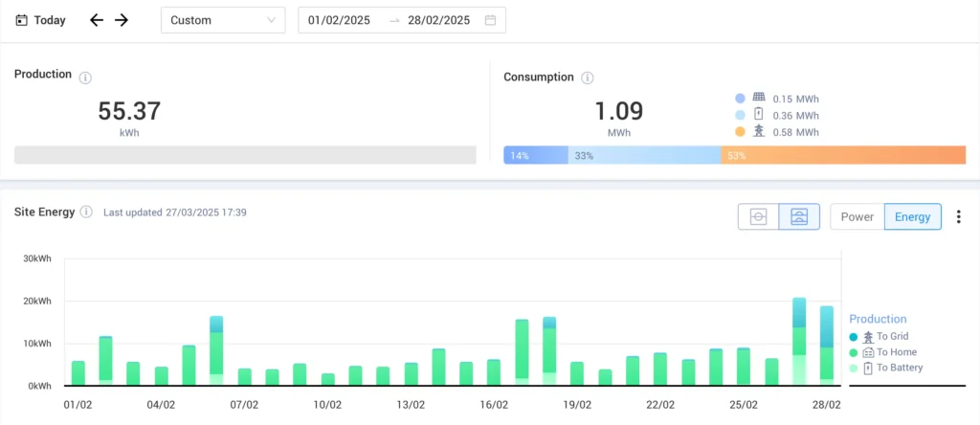Open the Custom period dropdown

[x=223, y=20]
